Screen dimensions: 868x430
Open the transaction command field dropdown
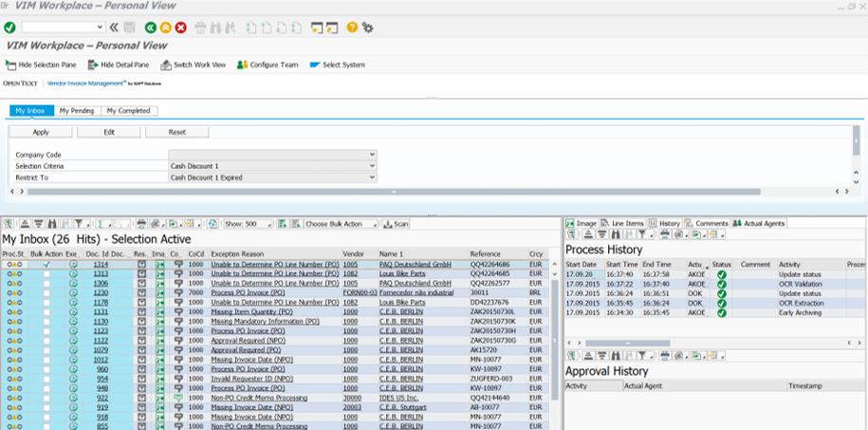coord(101,28)
